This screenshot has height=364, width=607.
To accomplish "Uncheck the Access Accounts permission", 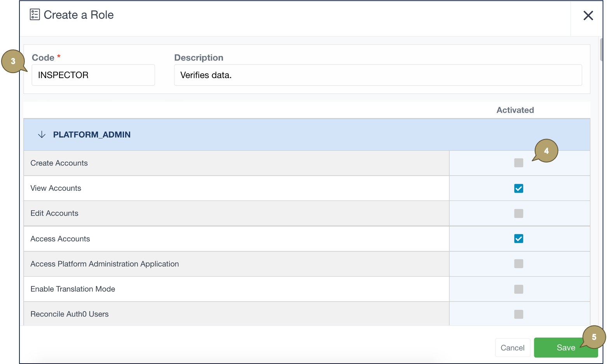I will [x=518, y=239].
